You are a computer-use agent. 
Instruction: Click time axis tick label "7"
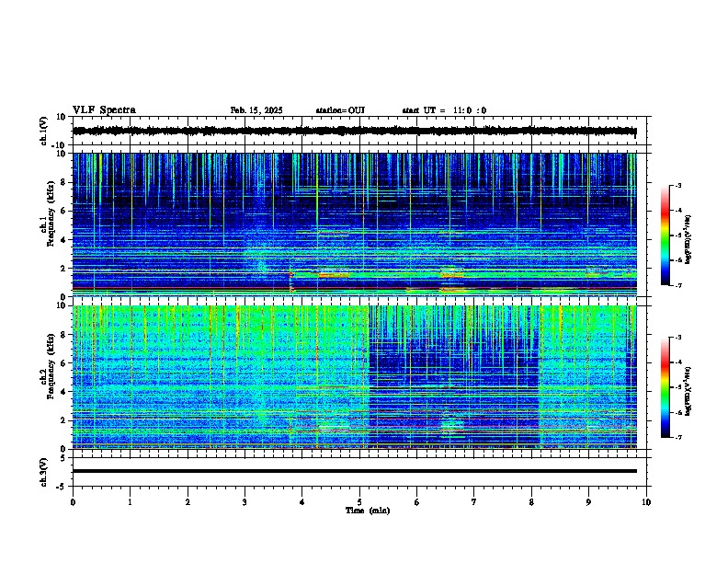(474, 502)
